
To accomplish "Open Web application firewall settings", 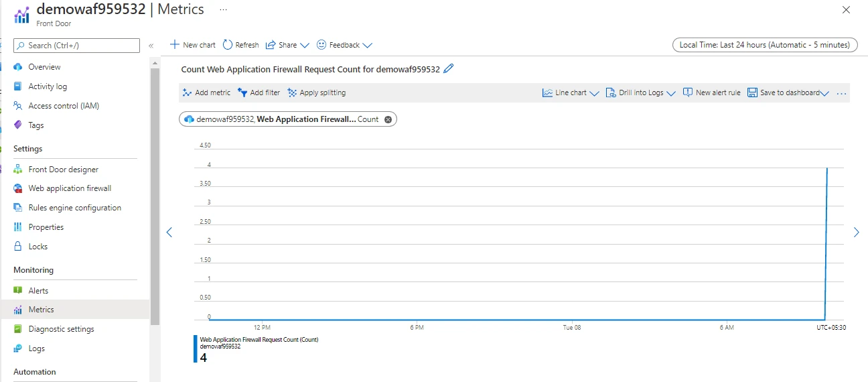I will pos(70,188).
